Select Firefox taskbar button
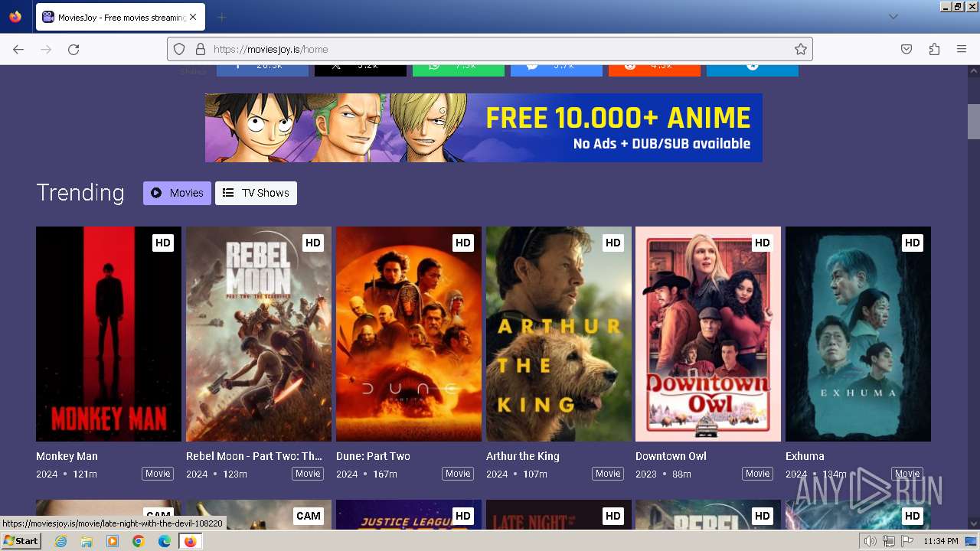 point(190,541)
